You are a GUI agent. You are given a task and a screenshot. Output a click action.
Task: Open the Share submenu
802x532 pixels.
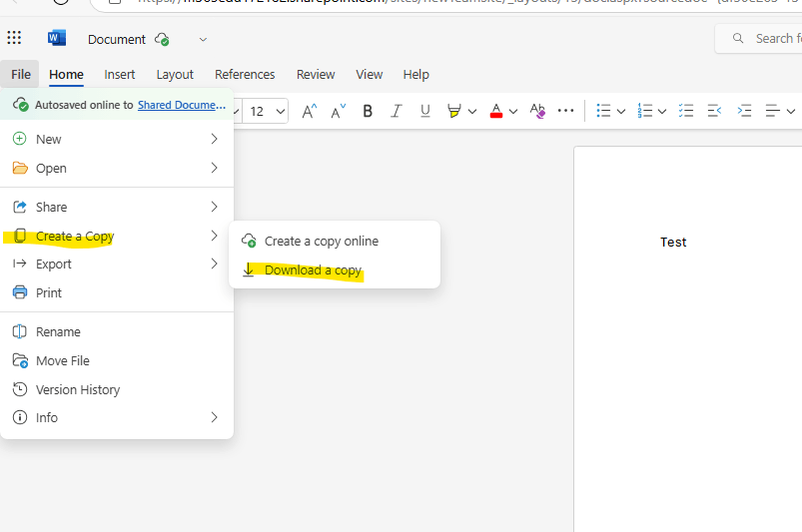(117, 207)
